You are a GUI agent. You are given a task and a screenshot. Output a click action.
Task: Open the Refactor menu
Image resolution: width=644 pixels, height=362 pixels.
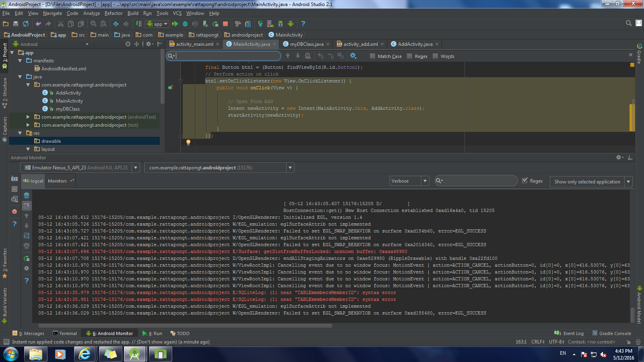pyautogui.click(x=113, y=13)
